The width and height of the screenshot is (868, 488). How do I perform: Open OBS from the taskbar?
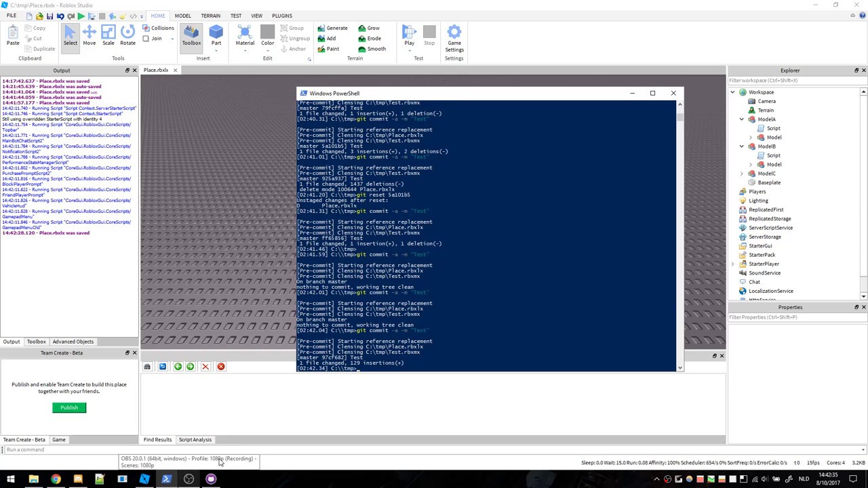(189, 479)
